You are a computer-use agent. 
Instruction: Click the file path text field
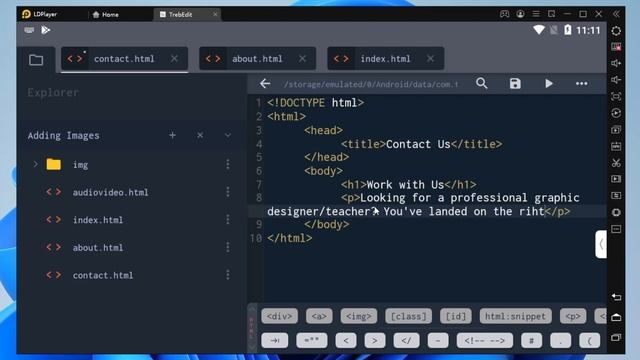[x=371, y=84]
